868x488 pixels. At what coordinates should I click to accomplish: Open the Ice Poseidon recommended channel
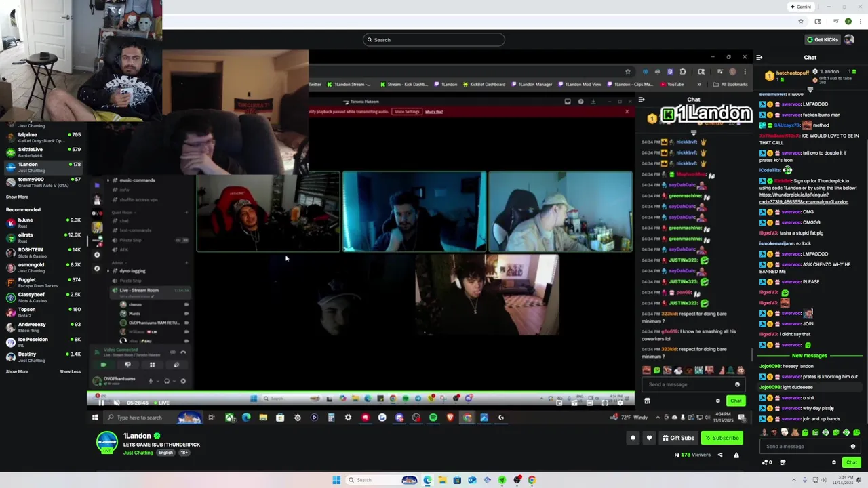43,342
